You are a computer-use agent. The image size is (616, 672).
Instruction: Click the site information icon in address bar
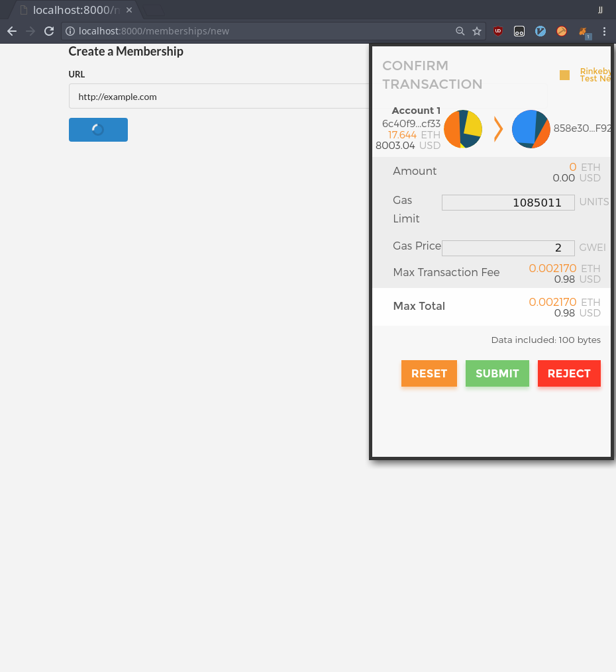tap(70, 31)
